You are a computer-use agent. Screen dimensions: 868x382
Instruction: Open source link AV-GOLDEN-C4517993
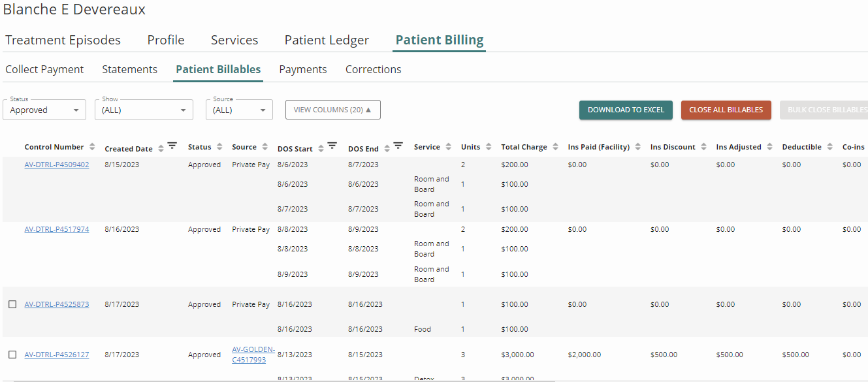pyautogui.click(x=253, y=355)
